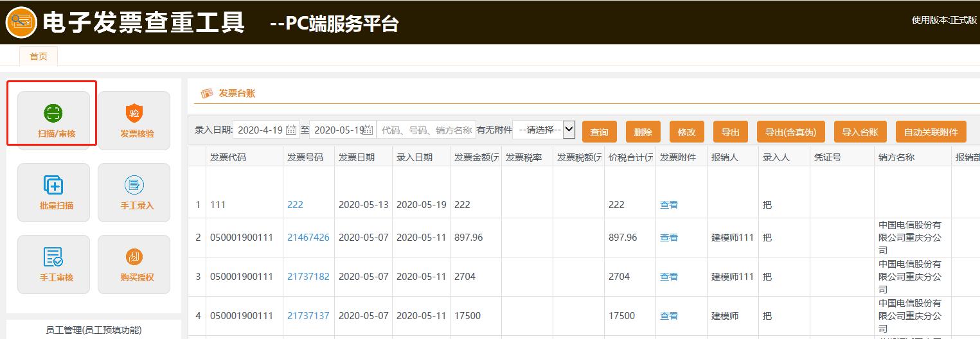Open the 手工审核 manual review icon
Image resolution: width=980 pixels, height=339 pixels.
[x=53, y=257]
